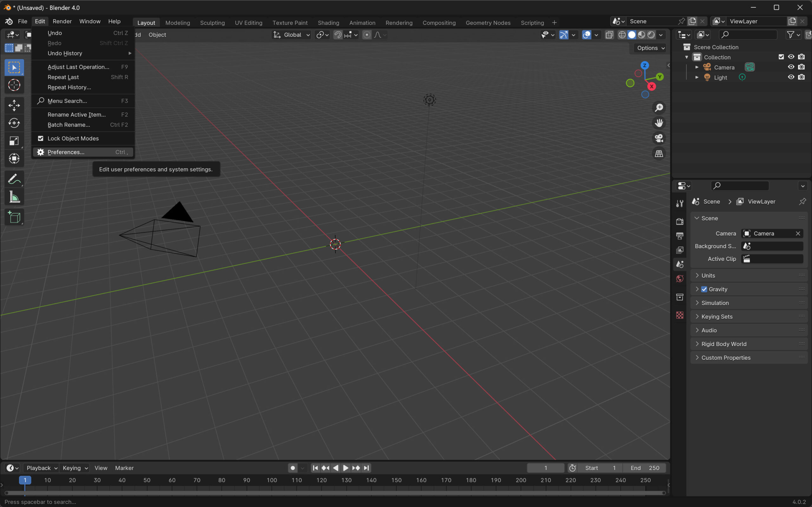Disable the Gravity checkbox
Screen dimensions: 812x507
click(704, 289)
